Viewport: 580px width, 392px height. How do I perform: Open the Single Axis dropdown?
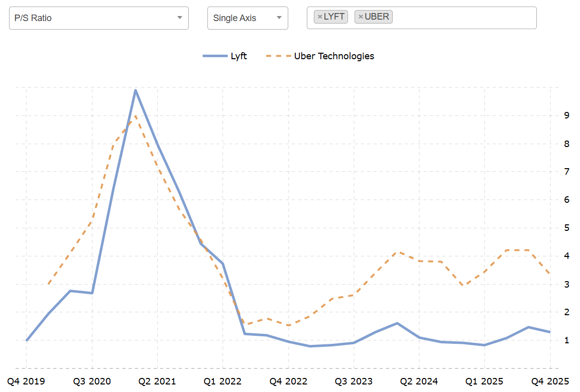[x=248, y=18]
